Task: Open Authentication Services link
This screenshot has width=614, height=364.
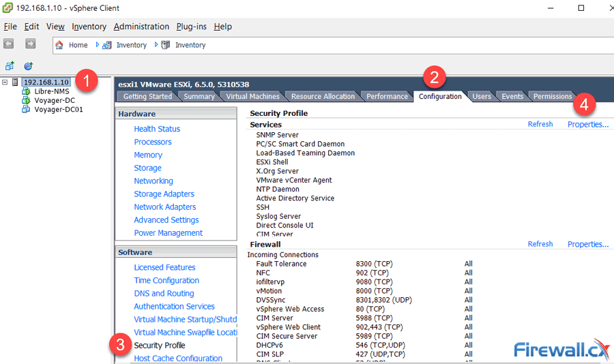Action: coord(174,306)
